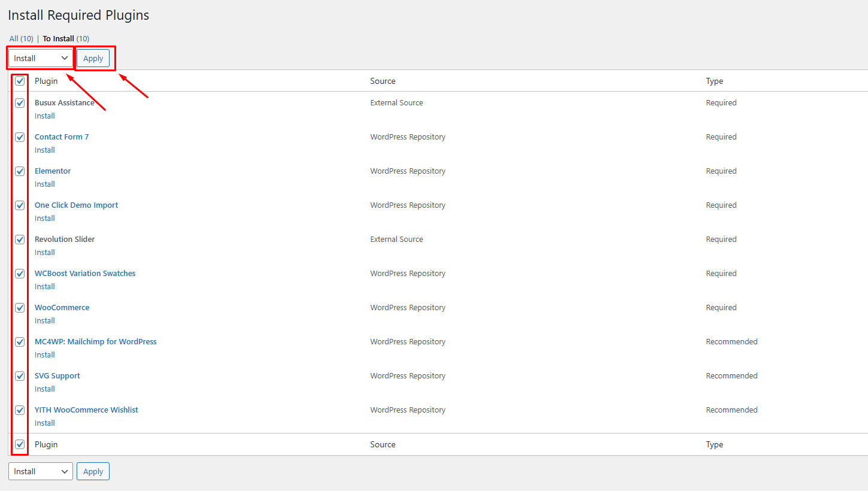Click Install under WooCommerce
The image size is (868, 491).
click(45, 321)
